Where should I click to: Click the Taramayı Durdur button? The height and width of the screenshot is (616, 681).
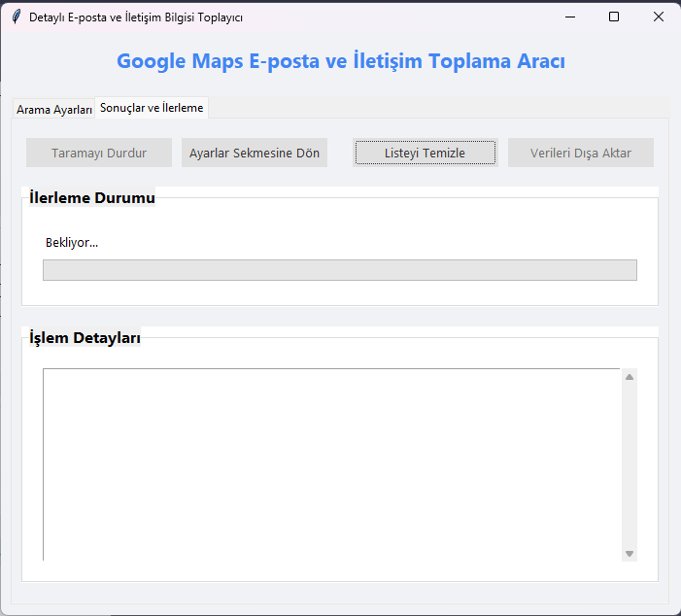pos(99,153)
